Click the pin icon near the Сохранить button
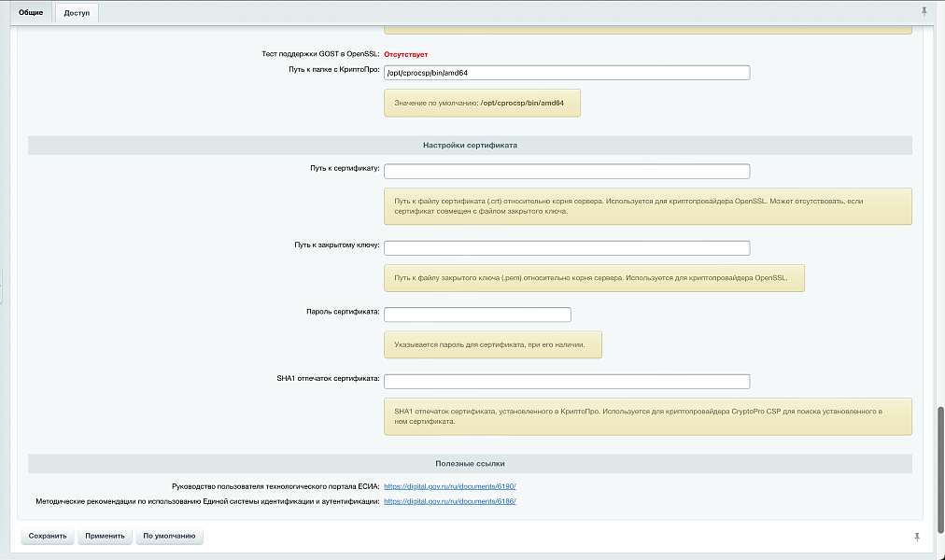The height and width of the screenshot is (560, 945). point(918,537)
